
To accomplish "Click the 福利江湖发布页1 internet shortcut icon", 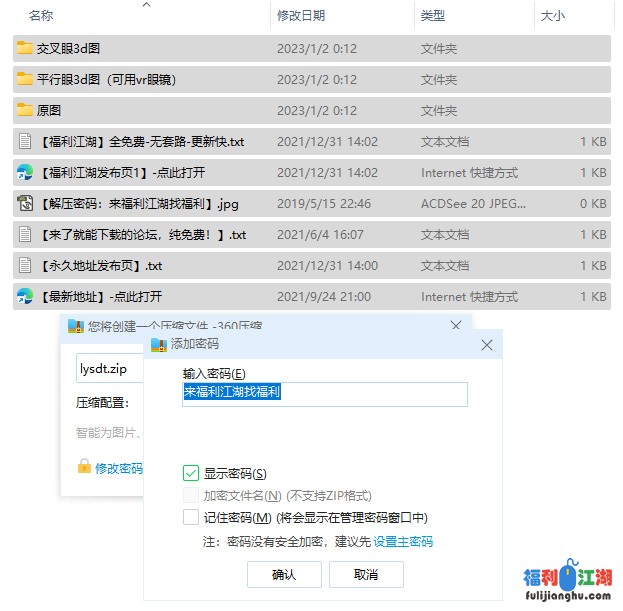I will 25,172.
